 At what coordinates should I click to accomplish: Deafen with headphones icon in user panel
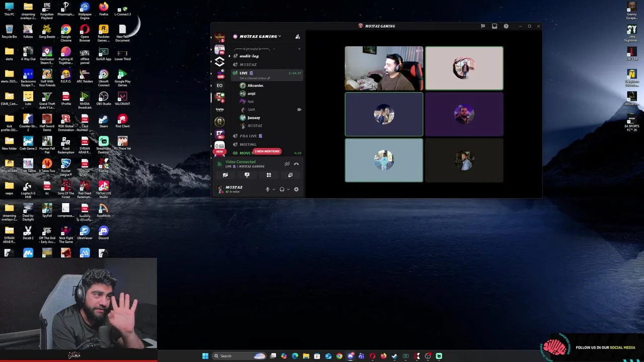[x=282, y=190]
